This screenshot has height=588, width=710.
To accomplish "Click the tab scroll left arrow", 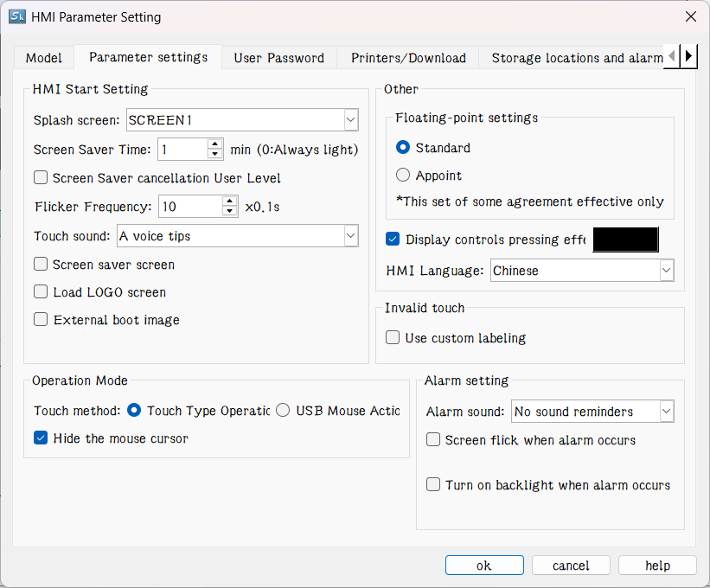I will pyautogui.click(x=673, y=57).
